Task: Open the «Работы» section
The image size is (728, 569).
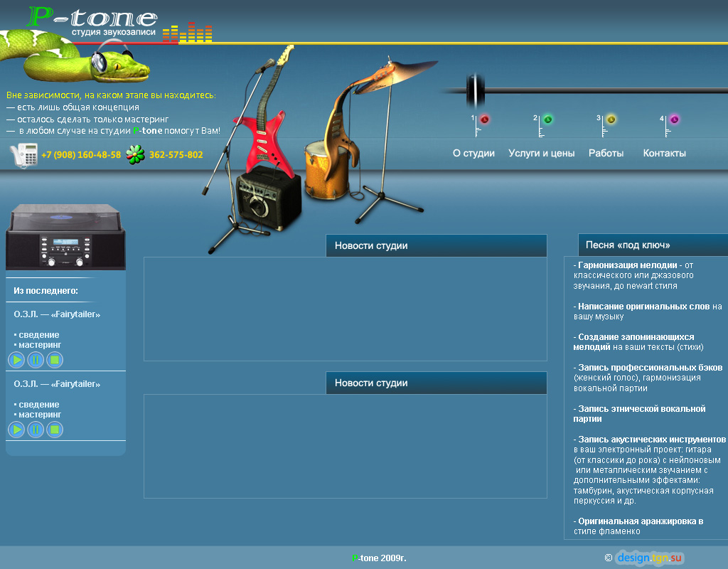Action: pos(606,153)
